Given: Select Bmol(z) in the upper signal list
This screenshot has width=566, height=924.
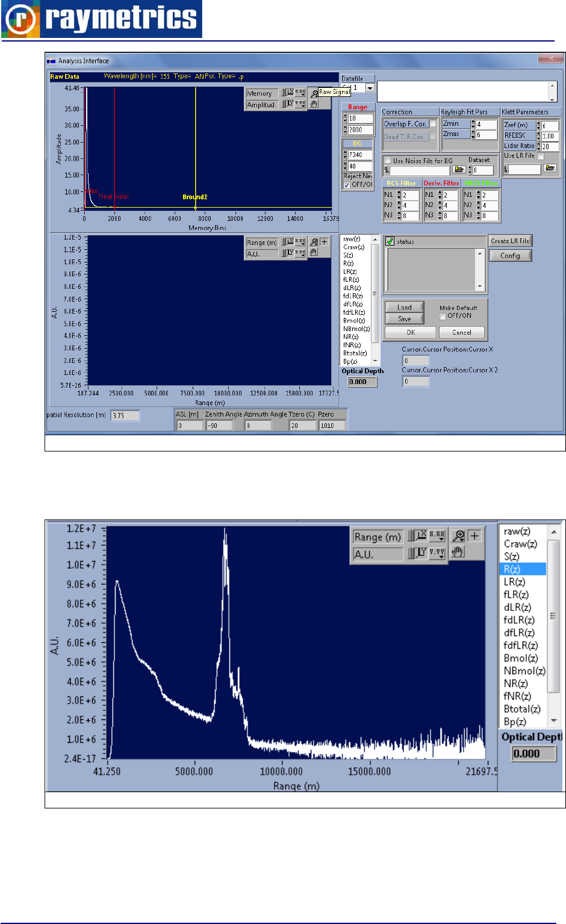Looking at the screenshot, I should pyautogui.click(x=353, y=321).
